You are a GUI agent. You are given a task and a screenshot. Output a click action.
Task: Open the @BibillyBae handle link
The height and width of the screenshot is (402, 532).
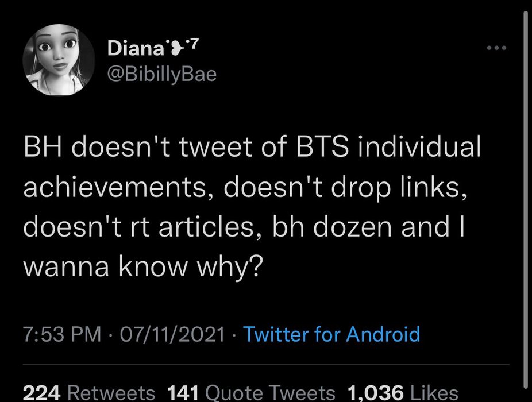(x=162, y=74)
